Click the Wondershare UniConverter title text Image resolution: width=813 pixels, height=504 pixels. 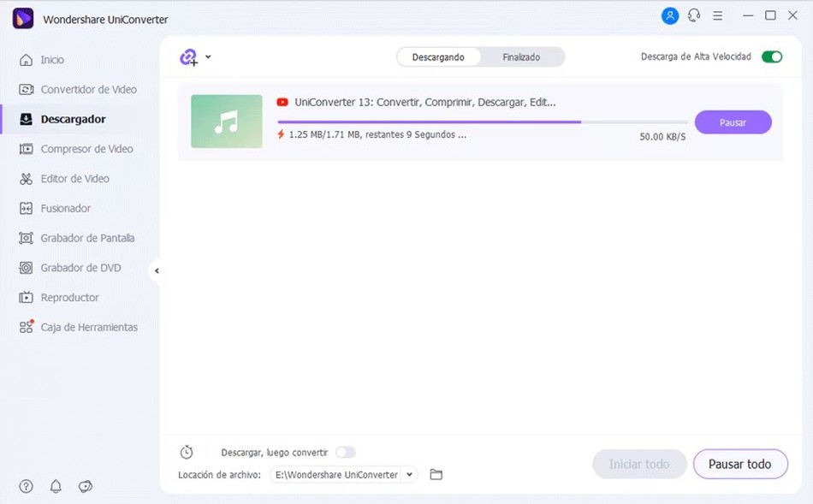click(x=105, y=20)
